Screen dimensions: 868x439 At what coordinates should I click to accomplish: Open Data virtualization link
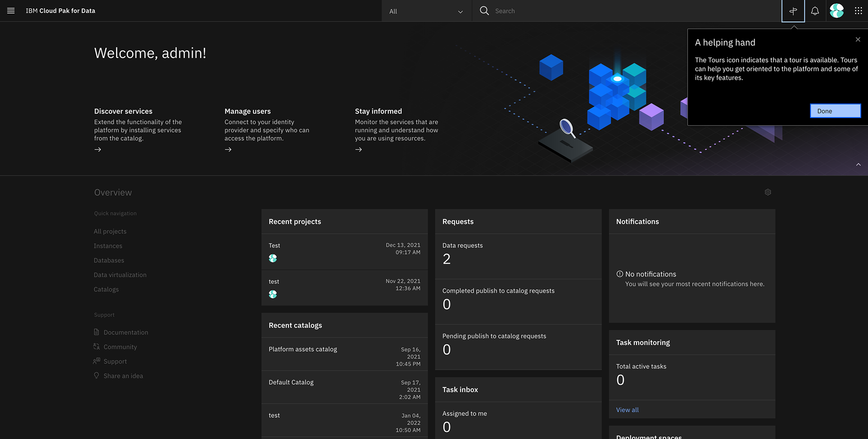120,275
